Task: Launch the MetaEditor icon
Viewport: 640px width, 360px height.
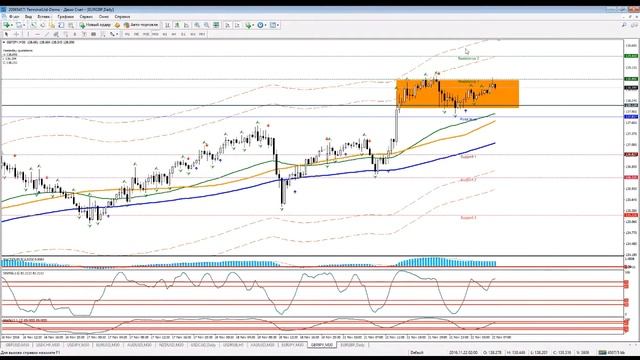Action: 118,25
